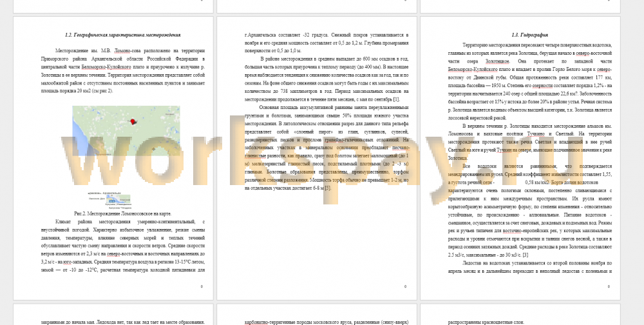Click the settlement name "Тучкино"
The width and height of the screenshot is (644, 325).
(x=536, y=134)
